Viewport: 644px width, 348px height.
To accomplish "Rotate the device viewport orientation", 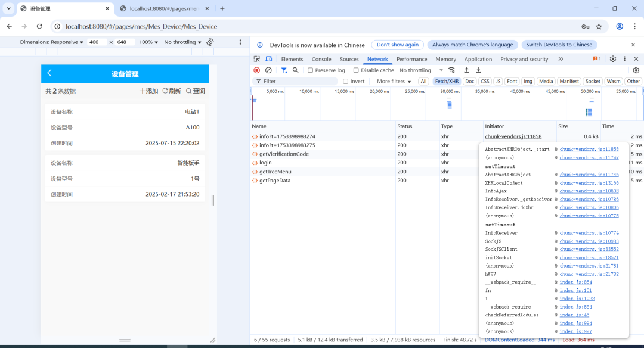I will click(210, 42).
